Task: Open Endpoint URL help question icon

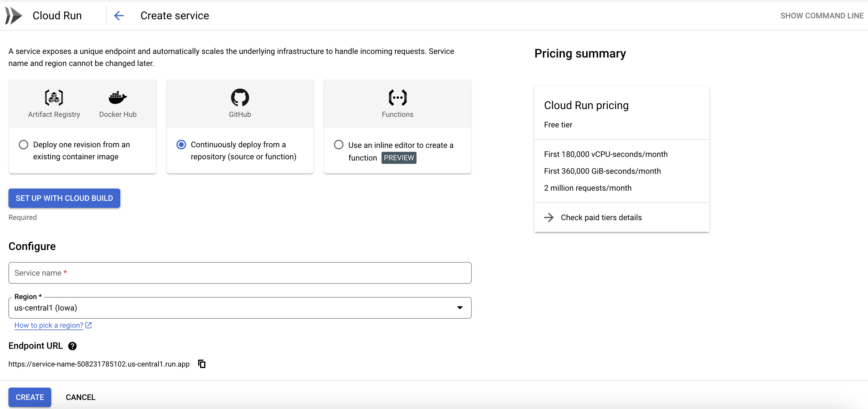Action: pos(72,346)
